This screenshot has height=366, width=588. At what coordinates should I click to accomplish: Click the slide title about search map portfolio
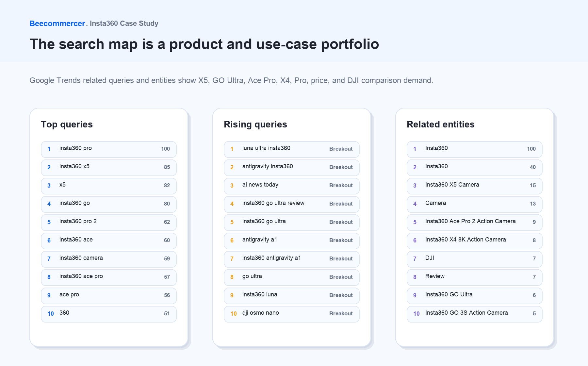coord(204,44)
